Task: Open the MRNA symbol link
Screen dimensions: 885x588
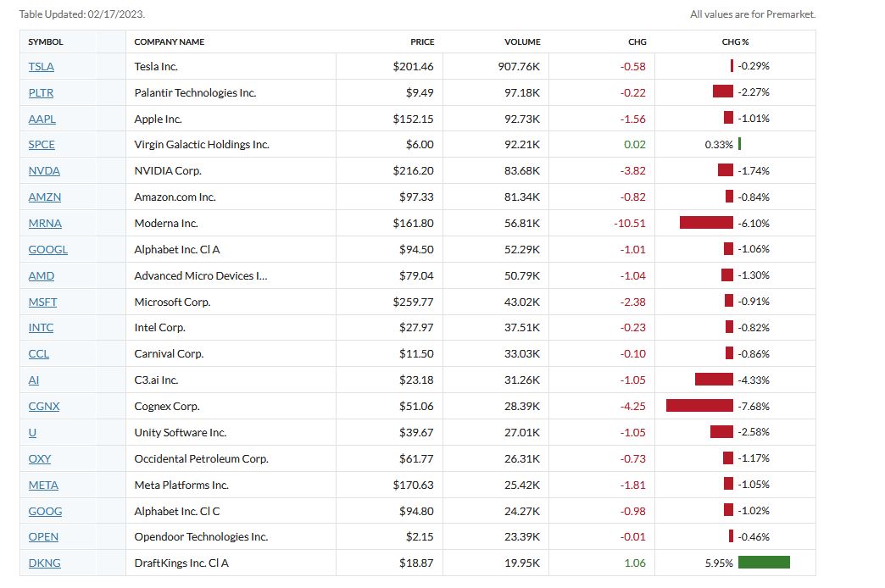Action: [x=45, y=224]
